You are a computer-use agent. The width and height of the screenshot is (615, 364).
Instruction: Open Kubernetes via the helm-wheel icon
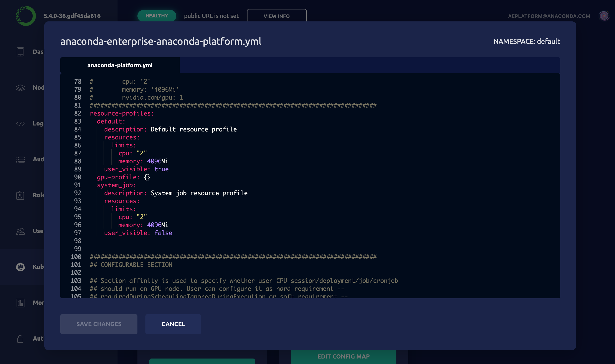pyautogui.click(x=20, y=267)
